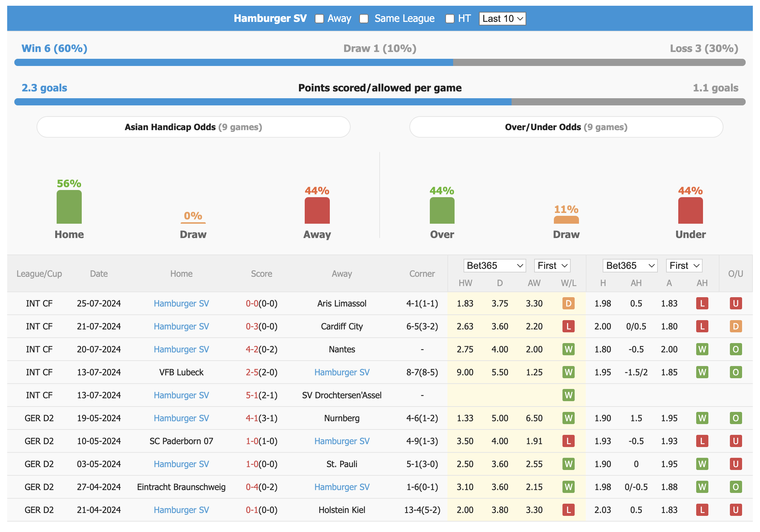Open Hamburger SV link in 25-07-2024 row

(181, 303)
